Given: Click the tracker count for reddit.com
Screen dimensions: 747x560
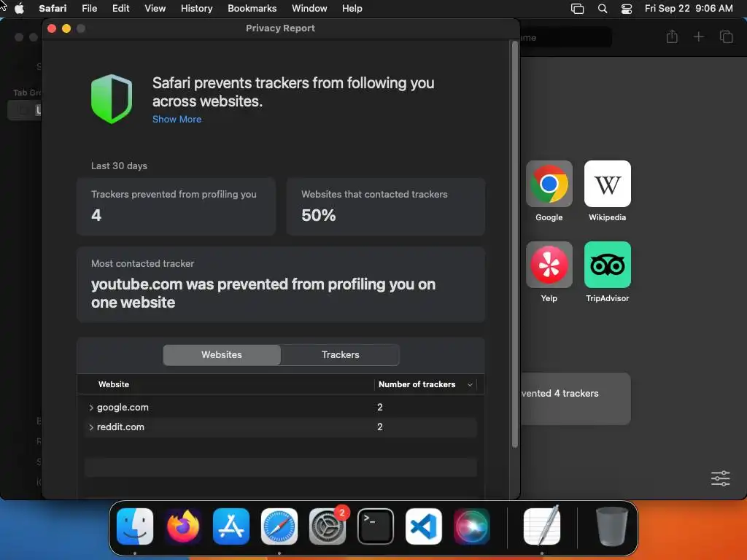Looking at the screenshot, I should pyautogui.click(x=379, y=427).
